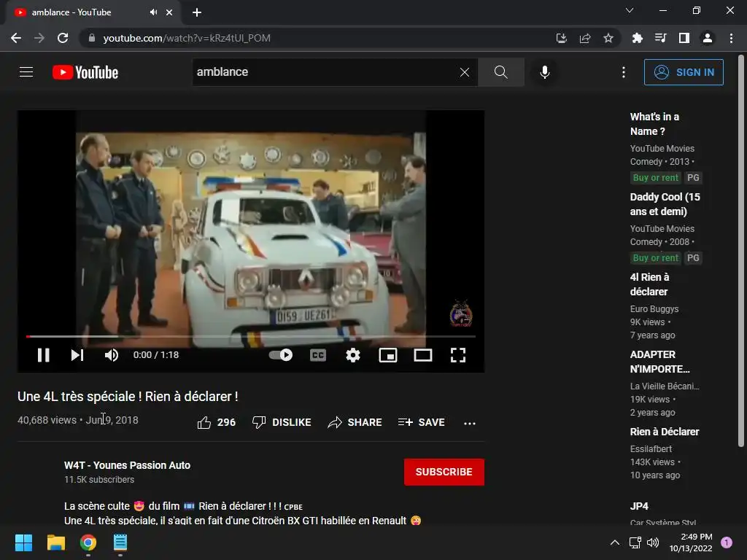Open suggested video ADAPTER N'IMPORTE...
This screenshot has height=560, width=747.
coord(659,362)
